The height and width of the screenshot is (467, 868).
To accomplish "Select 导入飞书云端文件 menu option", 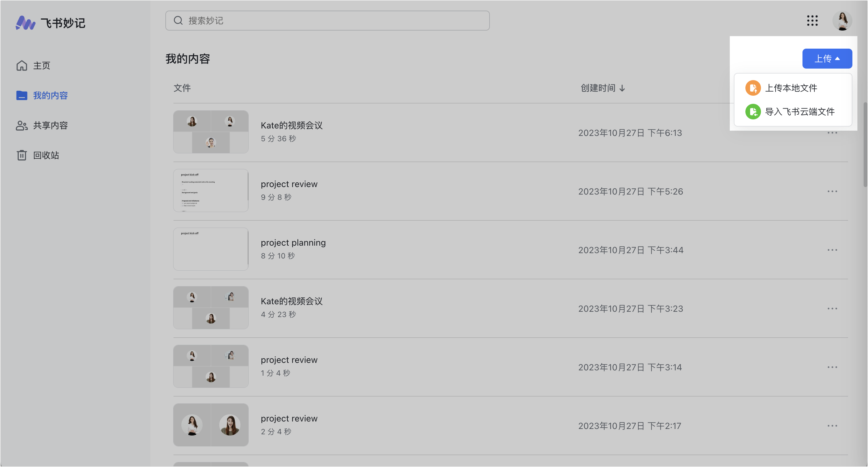I will coord(800,112).
